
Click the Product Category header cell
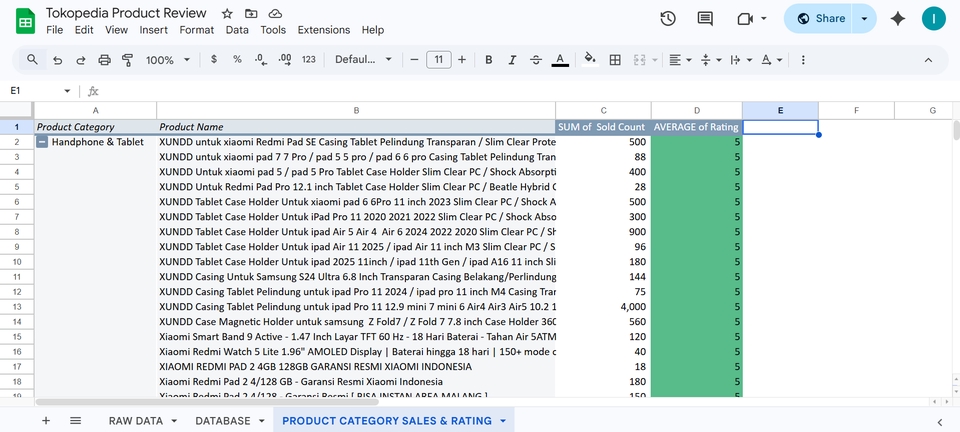[x=96, y=127]
